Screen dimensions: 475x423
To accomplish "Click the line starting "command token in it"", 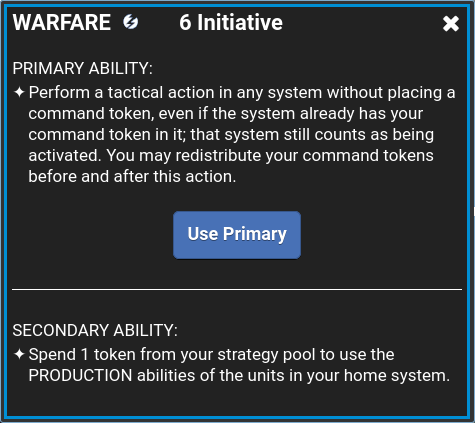I will pyautogui.click(x=231, y=135).
